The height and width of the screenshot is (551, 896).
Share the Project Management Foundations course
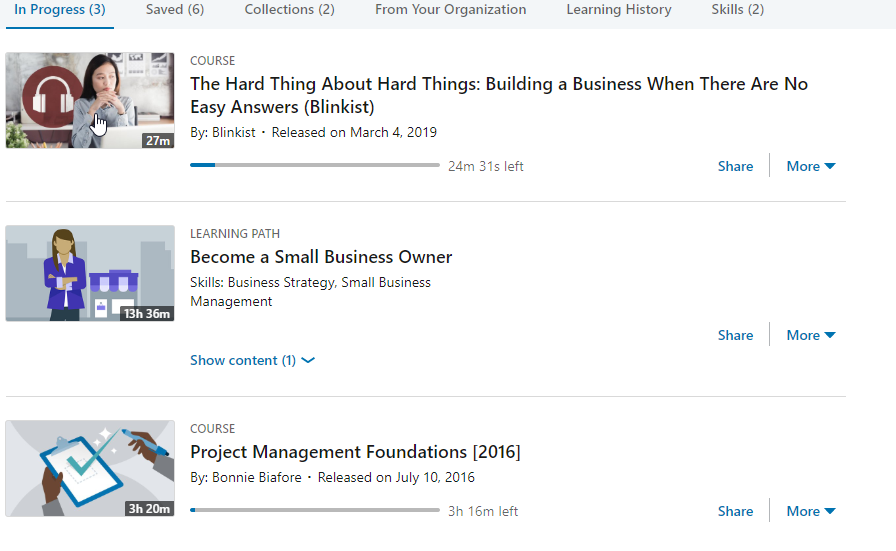735,511
